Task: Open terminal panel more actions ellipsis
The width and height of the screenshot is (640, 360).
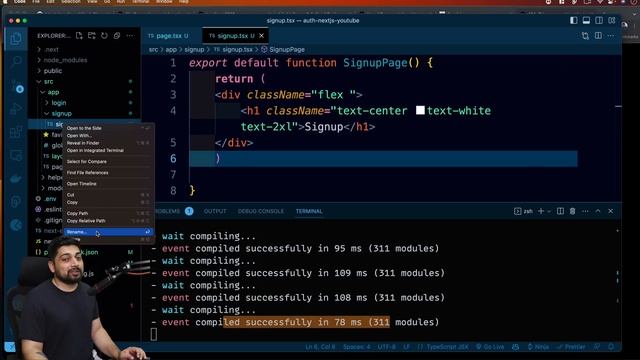Action: pos(585,211)
